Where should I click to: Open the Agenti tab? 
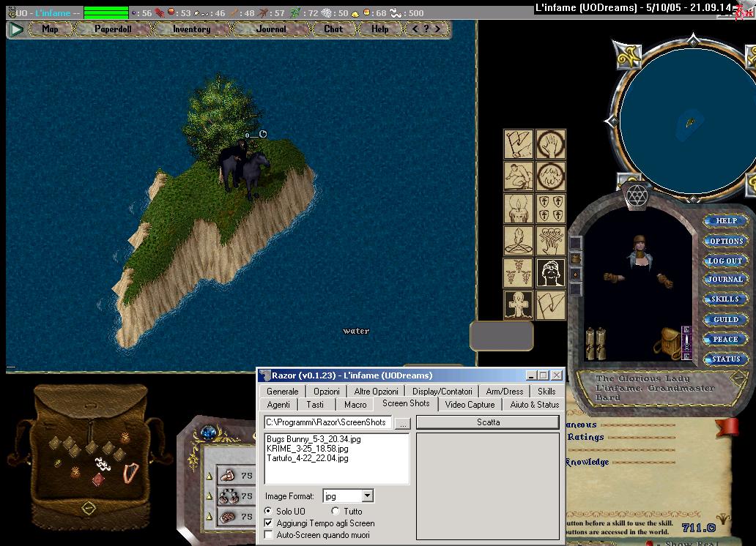coord(278,405)
